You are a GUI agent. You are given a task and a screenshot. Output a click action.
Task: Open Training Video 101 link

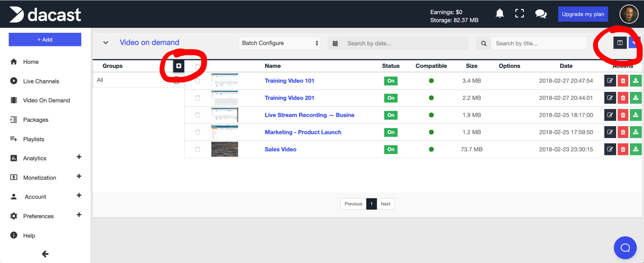point(289,81)
